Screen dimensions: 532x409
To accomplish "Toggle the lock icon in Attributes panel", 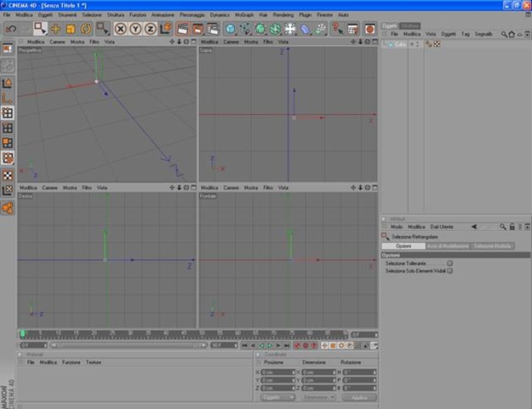I will click(x=512, y=227).
